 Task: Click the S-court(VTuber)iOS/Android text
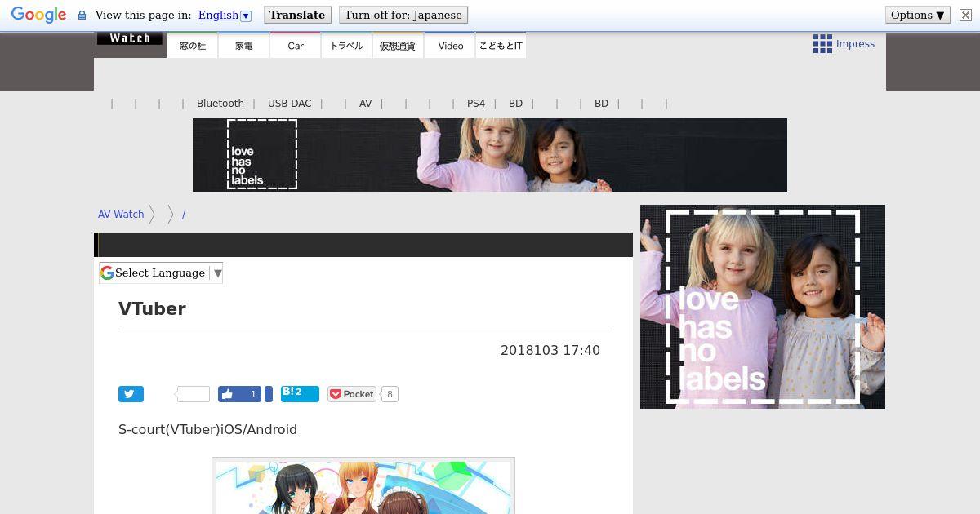(x=207, y=429)
